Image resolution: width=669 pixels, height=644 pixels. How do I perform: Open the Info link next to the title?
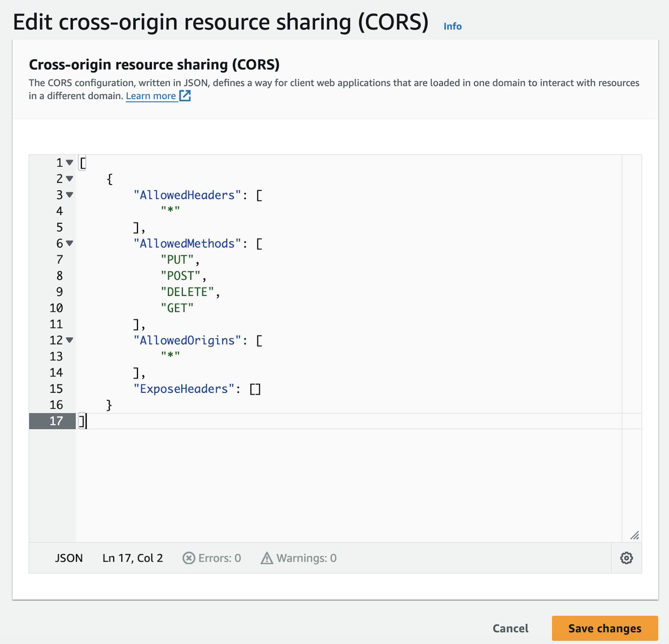click(x=452, y=26)
